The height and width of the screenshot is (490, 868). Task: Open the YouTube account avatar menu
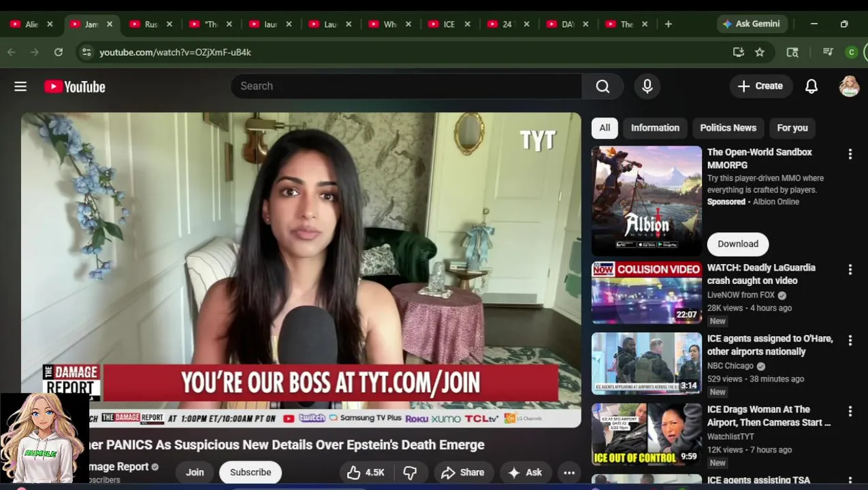point(849,86)
